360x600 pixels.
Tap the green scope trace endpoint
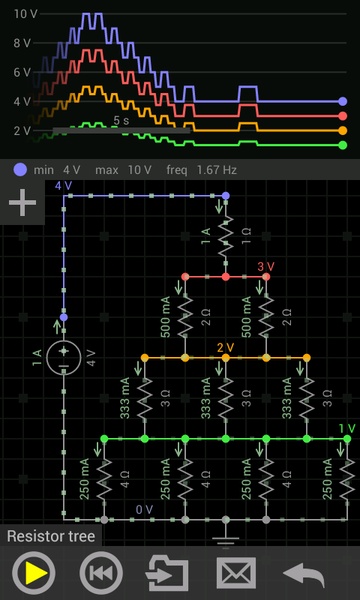point(343,145)
